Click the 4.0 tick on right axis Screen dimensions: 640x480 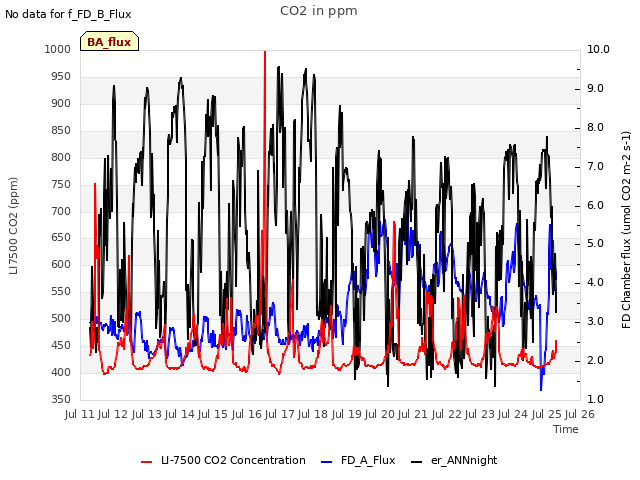point(595,282)
